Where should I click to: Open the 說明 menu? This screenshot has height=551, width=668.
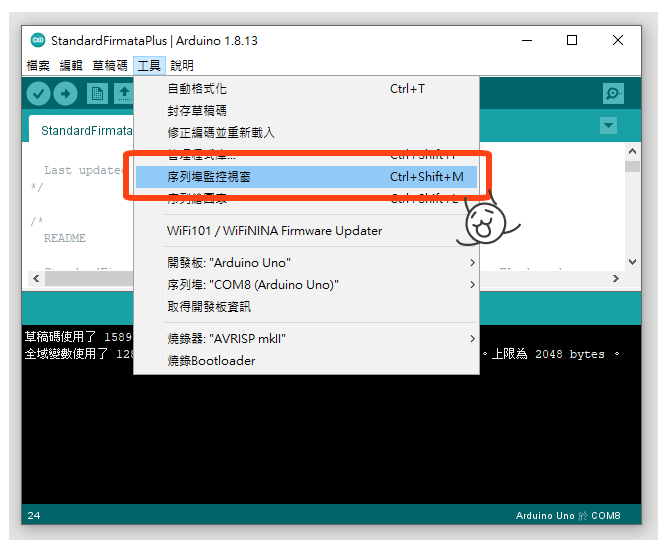pos(182,65)
